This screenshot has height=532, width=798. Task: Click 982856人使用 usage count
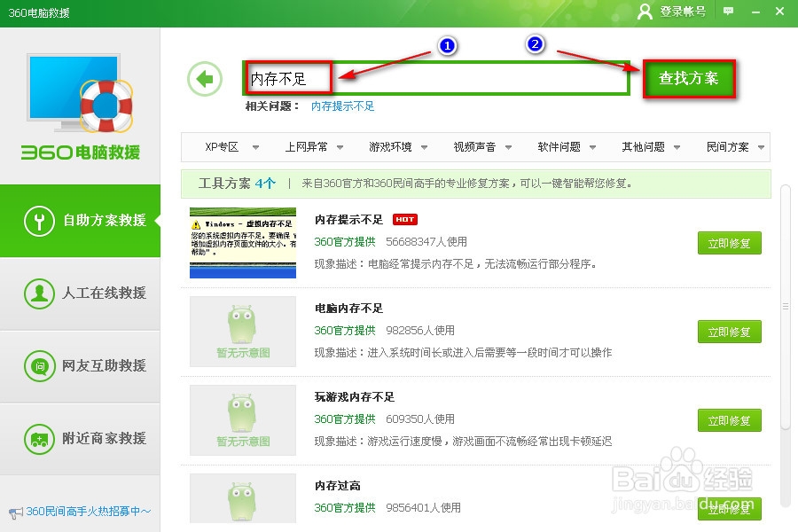[420, 331]
